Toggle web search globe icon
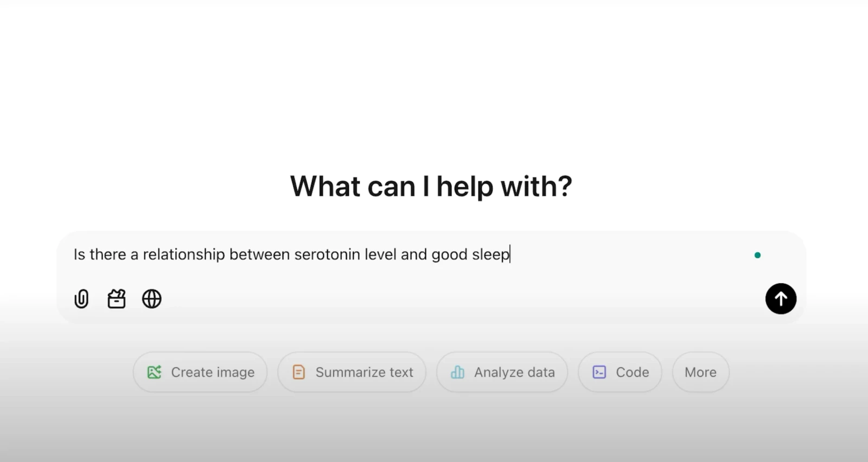868x462 pixels. [152, 299]
